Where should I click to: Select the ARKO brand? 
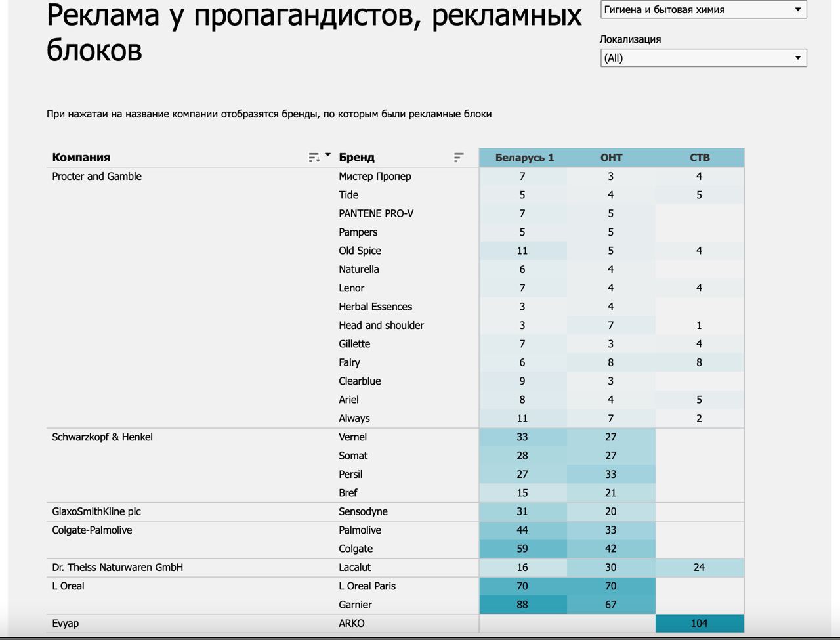tap(352, 624)
